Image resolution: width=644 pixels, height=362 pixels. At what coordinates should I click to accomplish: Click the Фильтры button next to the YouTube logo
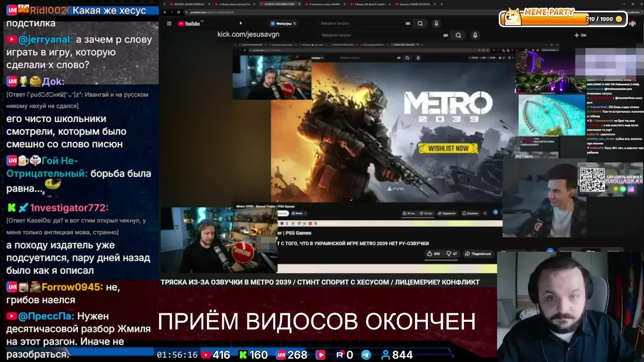click(x=283, y=24)
